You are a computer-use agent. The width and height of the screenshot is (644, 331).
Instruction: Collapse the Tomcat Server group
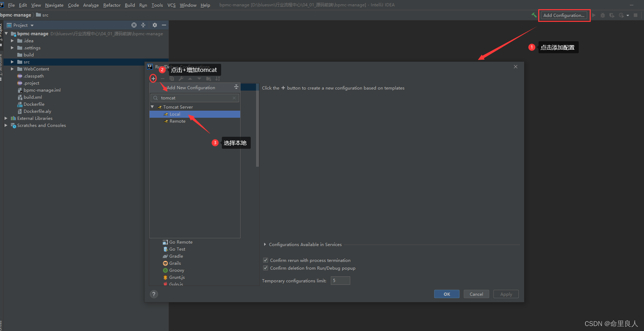click(152, 107)
